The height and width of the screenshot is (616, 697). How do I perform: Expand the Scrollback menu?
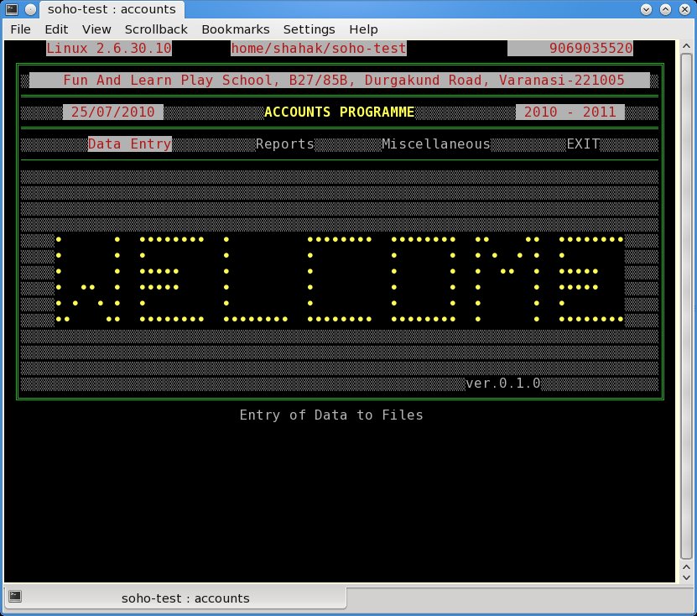156,29
